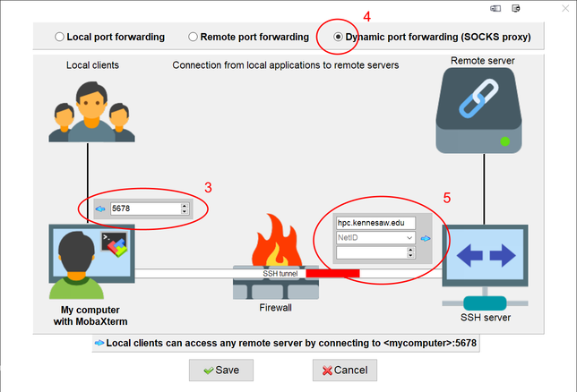Increase the forwarded port 5678 value
This screenshot has width=577, height=392.
[184, 206]
